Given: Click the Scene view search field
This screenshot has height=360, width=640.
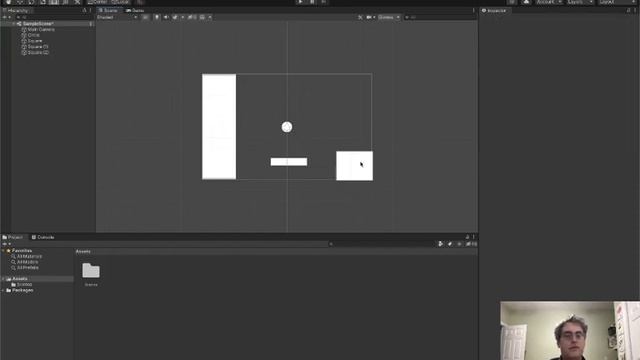Looking at the screenshot, I should [439, 18].
